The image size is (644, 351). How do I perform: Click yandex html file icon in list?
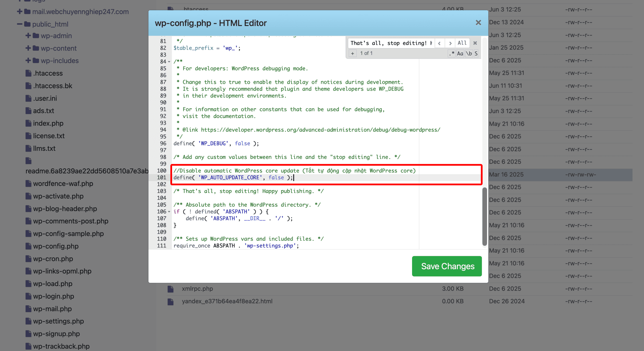pyautogui.click(x=171, y=301)
